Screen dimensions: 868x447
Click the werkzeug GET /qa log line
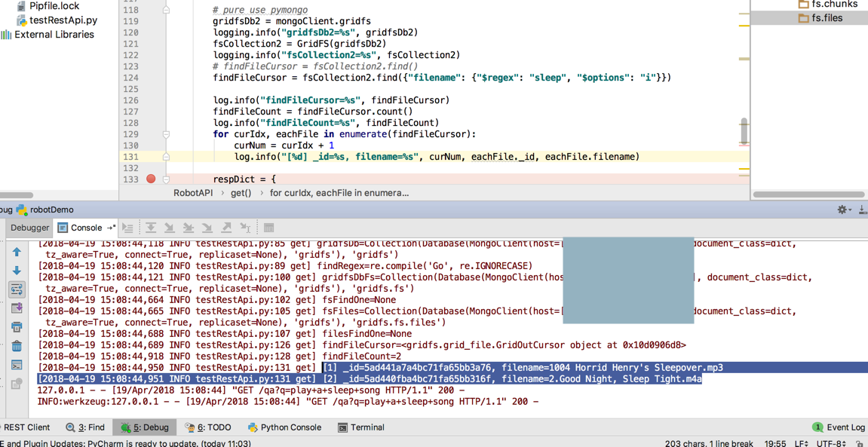(288, 402)
